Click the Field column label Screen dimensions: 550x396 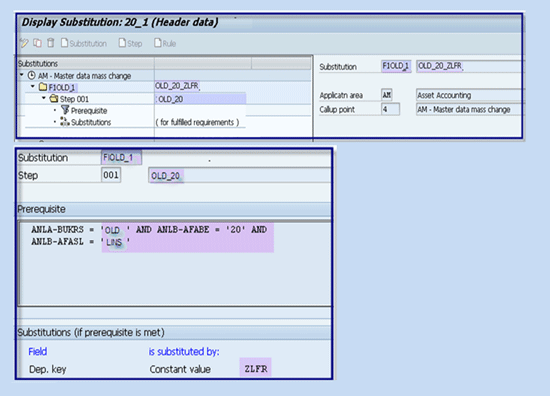[x=38, y=351]
